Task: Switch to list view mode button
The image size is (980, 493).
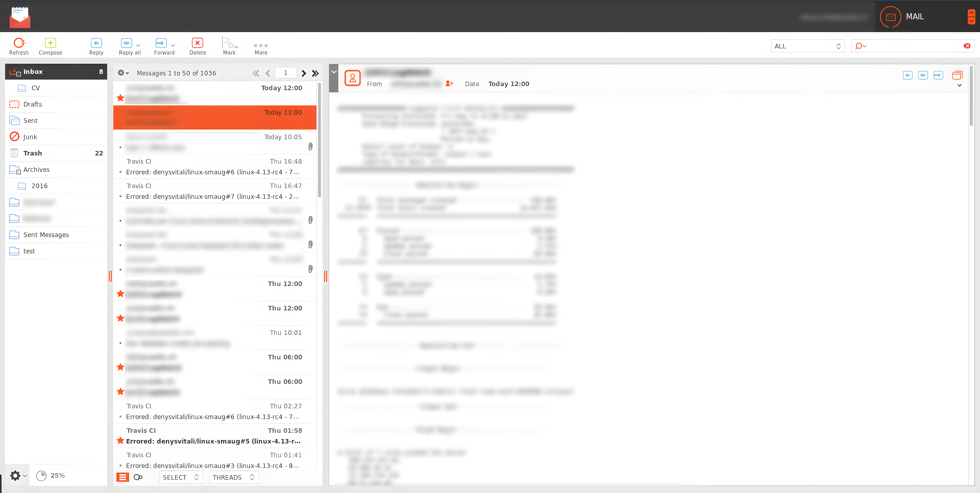Action: pyautogui.click(x=122, y=477)
